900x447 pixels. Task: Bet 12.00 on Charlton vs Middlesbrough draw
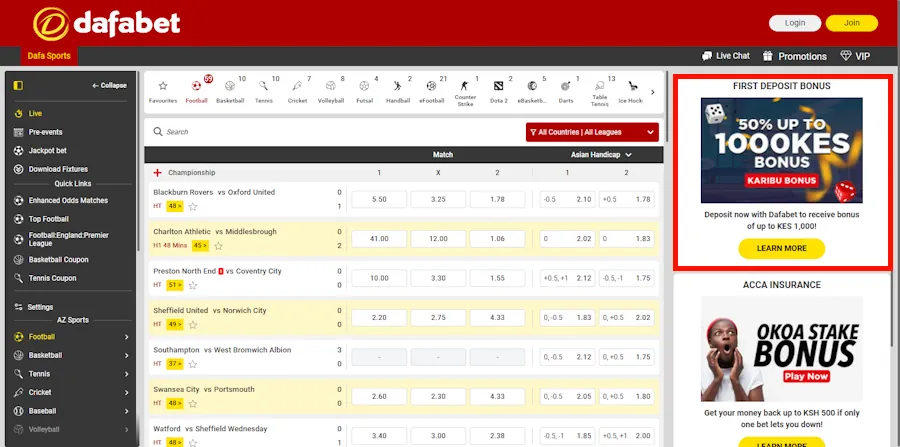(x=438, y=239)
